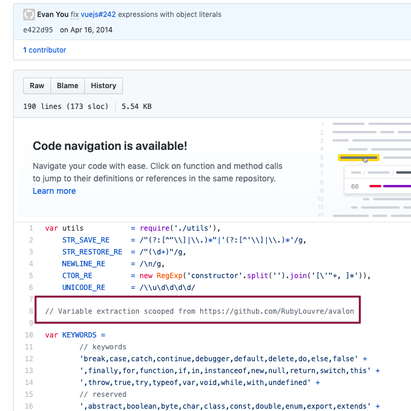The width and height of the screenshot is (411, 411).
Task: Open the file History button
Action: 103,86
